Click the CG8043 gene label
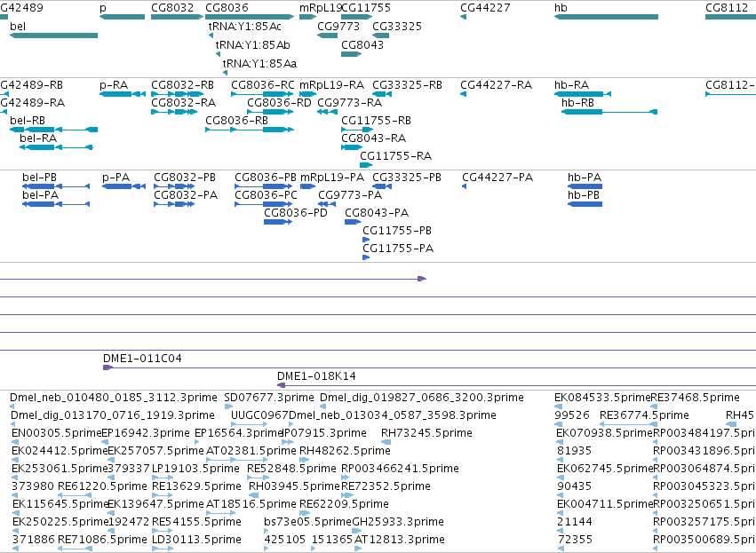This screenshot has height=553, width=756. coord(362,44)
